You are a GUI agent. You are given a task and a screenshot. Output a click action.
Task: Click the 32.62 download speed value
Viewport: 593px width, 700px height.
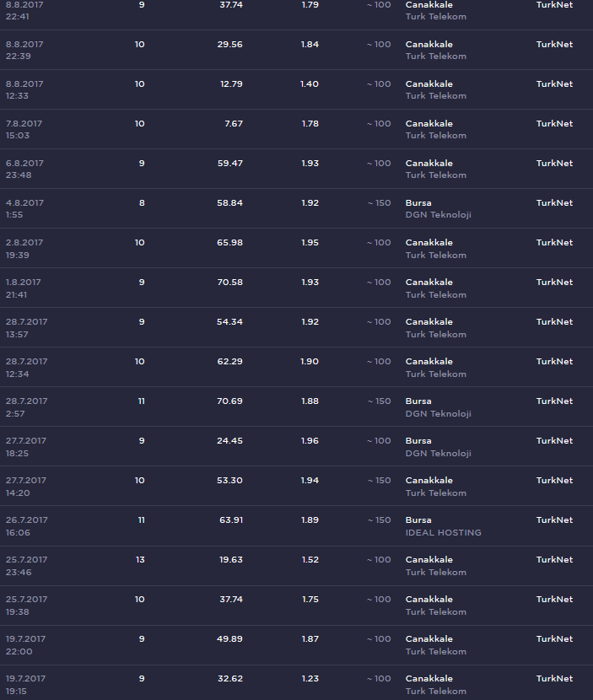tap(230, 679)
